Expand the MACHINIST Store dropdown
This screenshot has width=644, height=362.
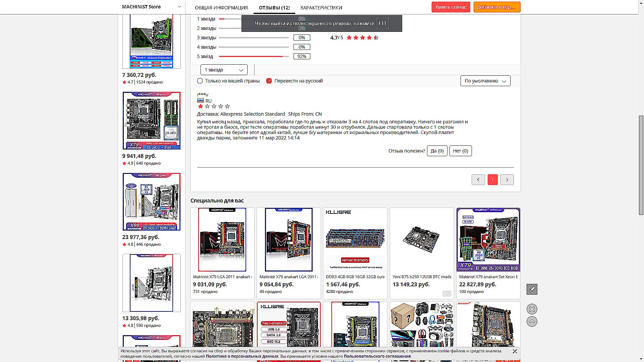pos(179,7)
